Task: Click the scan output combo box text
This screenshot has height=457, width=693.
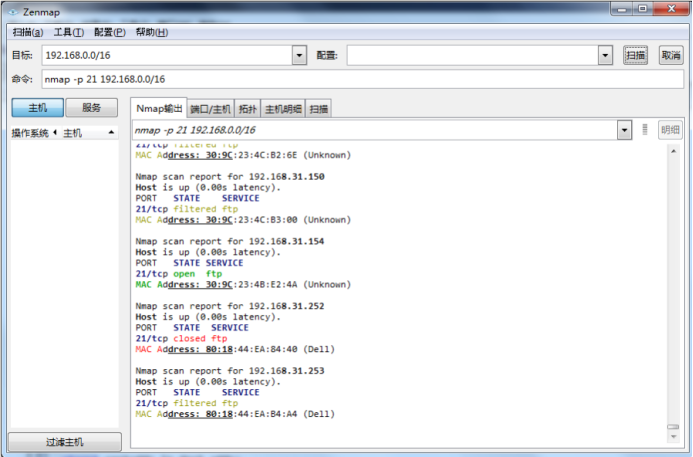Action: click(x=374, y=130)
